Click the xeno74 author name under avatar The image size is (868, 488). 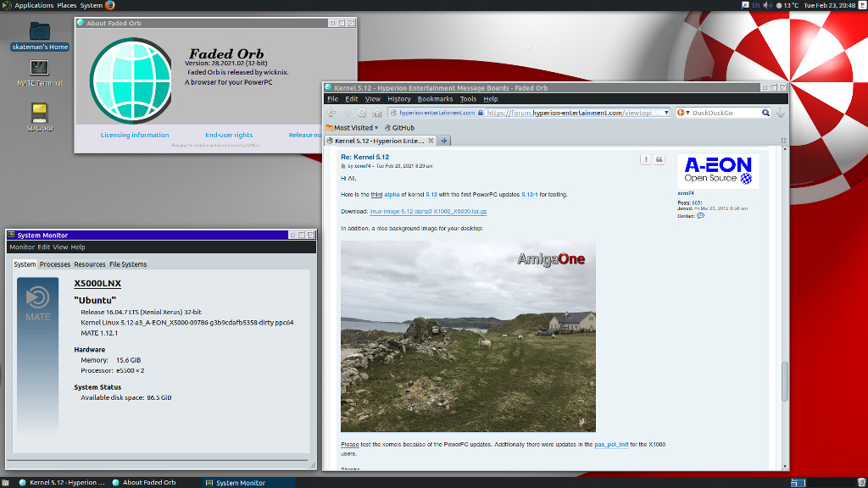685,193
